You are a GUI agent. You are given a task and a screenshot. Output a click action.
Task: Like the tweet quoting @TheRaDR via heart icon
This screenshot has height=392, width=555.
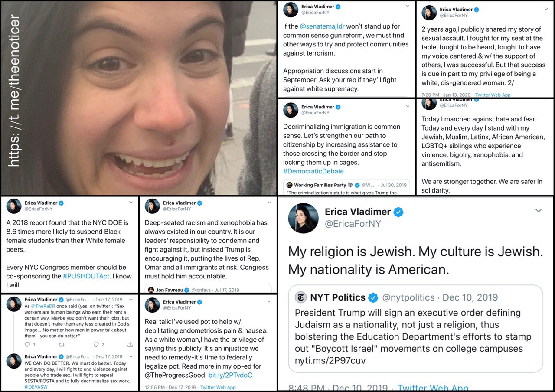(x=96, y=345)
